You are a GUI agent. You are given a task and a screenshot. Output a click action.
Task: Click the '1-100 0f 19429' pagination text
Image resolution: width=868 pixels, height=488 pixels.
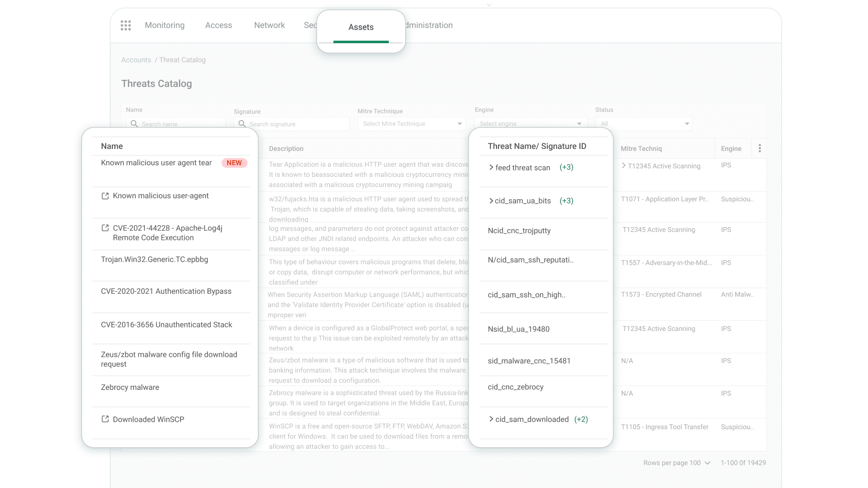click(743, 463)
